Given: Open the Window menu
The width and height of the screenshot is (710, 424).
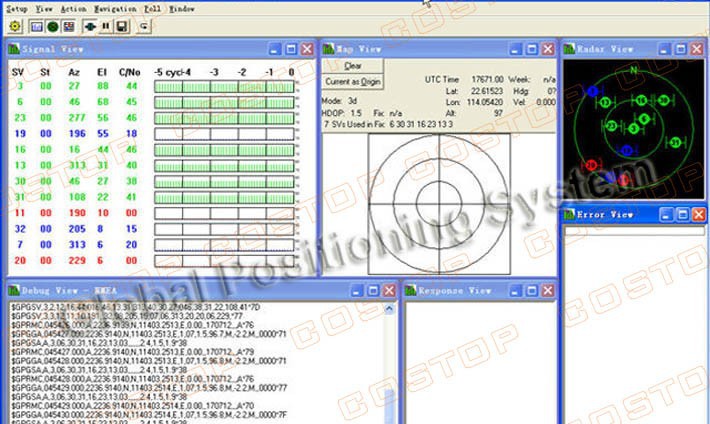Looking at the screenshot, I should tap(181, 8).
